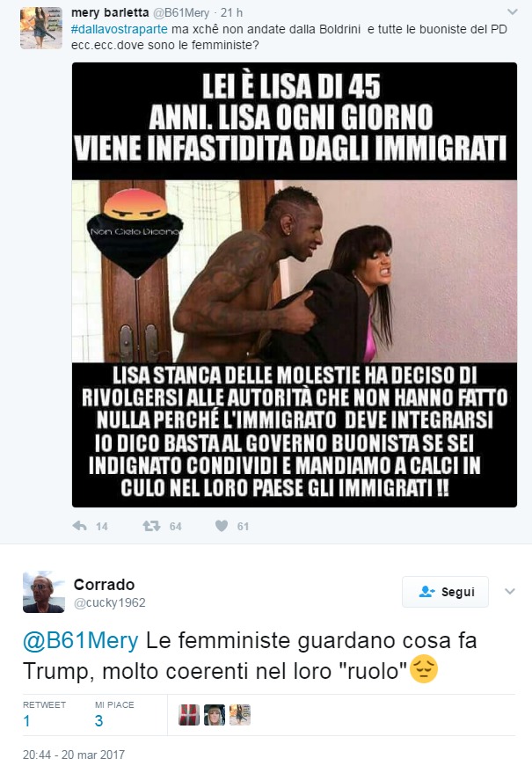532x773 pixels.
Task: Click the first liker avatar with red flag
Action: [x=189, y=715]
